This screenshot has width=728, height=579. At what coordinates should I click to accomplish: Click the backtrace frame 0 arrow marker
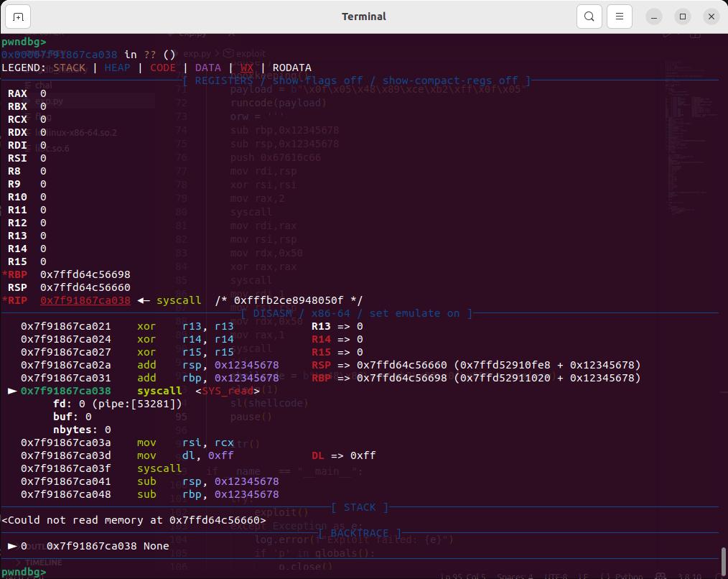pyautogui.click(x=11, y=546)
